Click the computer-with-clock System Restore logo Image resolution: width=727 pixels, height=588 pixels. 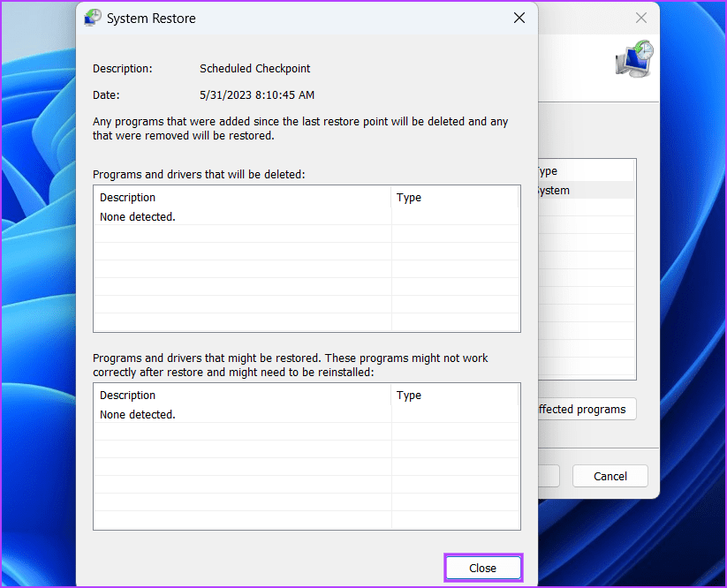(x=632, y=59)
